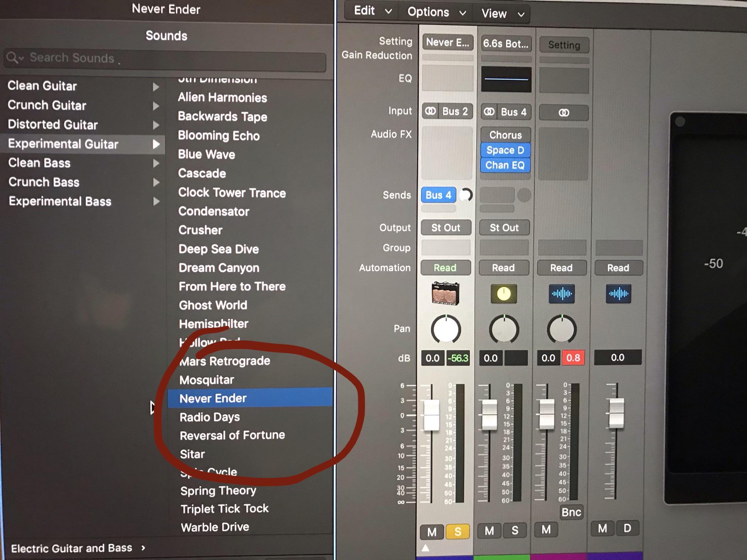Open the Never E... setting dropdown
Image resolution: width=747 pixels, height=560 pixels.
click(x=447, y=42)
